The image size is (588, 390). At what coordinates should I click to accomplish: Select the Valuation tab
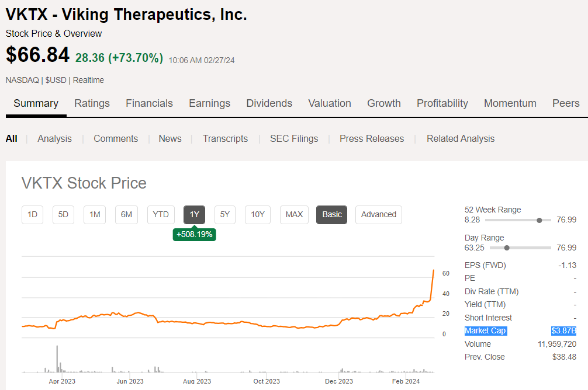coord(330,103)
